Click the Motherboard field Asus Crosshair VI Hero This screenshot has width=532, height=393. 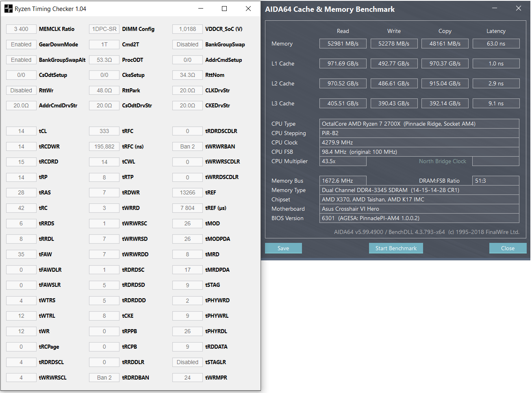(419, 209)
